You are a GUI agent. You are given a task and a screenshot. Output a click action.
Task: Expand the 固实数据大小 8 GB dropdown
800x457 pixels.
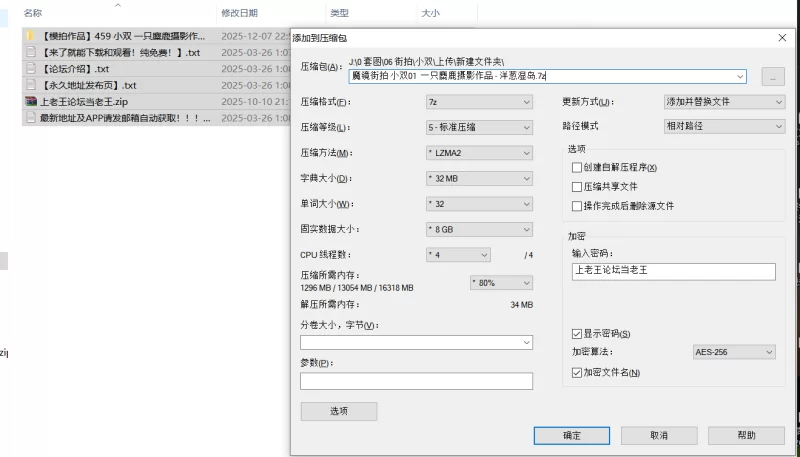479,230
